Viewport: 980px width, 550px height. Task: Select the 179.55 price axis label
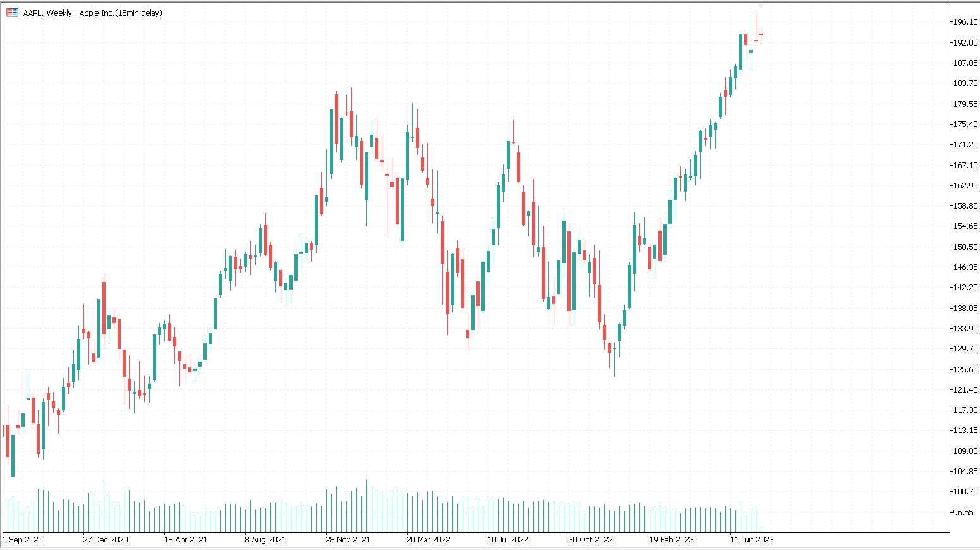click(x=965, y=104)
